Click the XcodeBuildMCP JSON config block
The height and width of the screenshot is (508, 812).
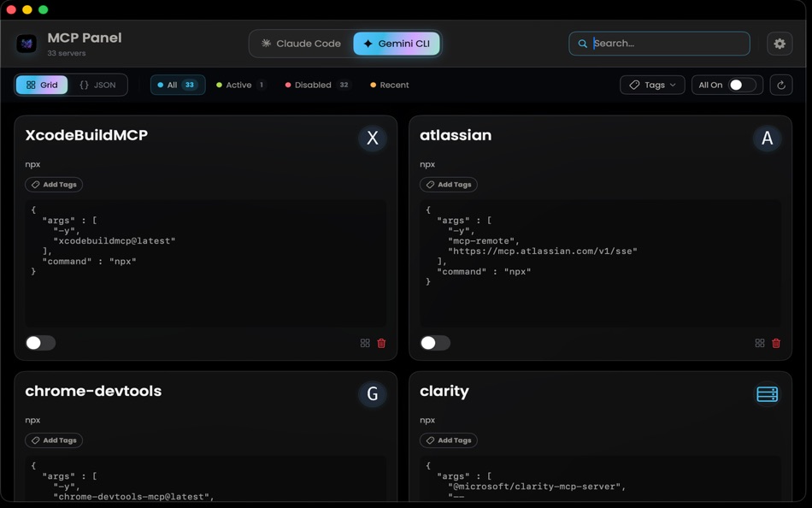(x=206, y=263)
